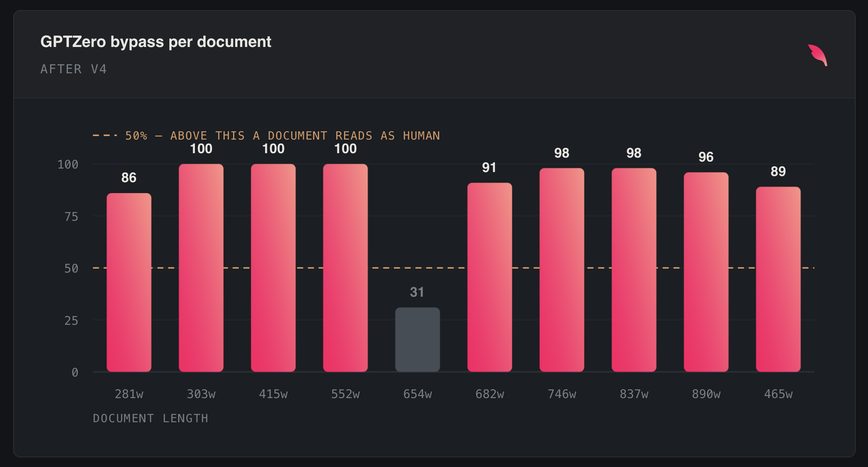Click the grey bar for 654w
The image size is (868, 467).
coord(418,339)
